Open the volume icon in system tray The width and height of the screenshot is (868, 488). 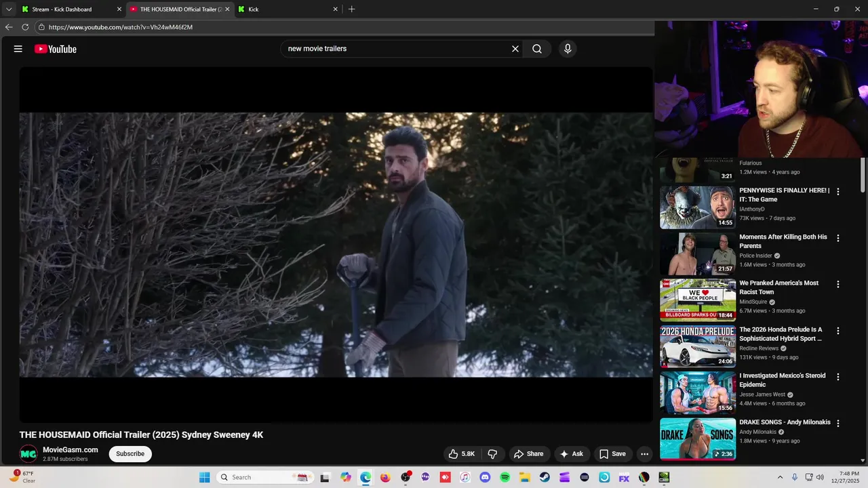click(x=820, y=477)
